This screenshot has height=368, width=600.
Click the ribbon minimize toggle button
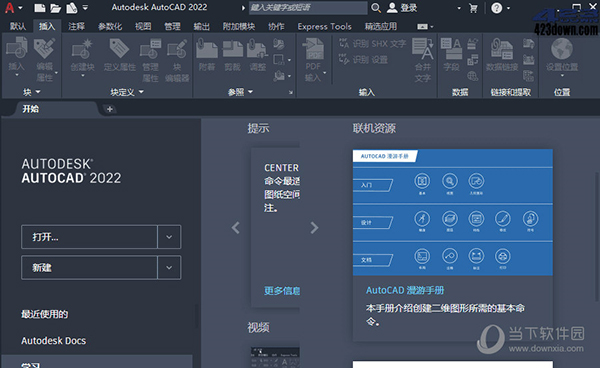(422, 26)
